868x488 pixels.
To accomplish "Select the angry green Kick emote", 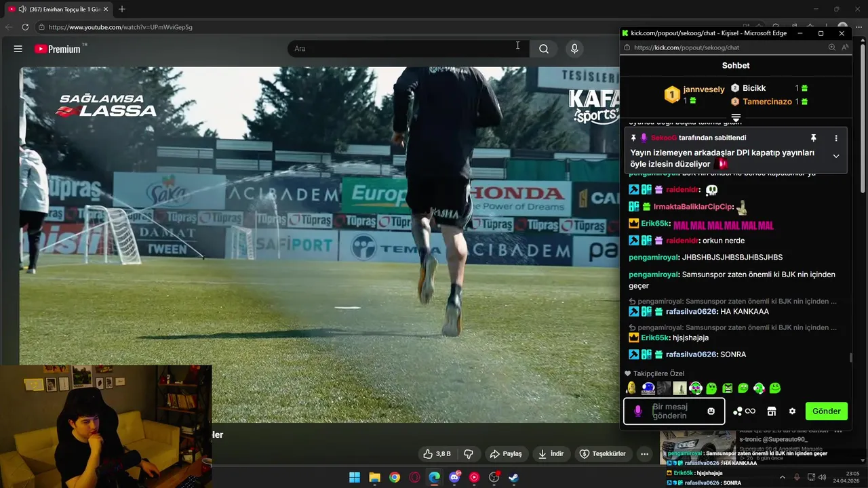I will coord(728,388).
